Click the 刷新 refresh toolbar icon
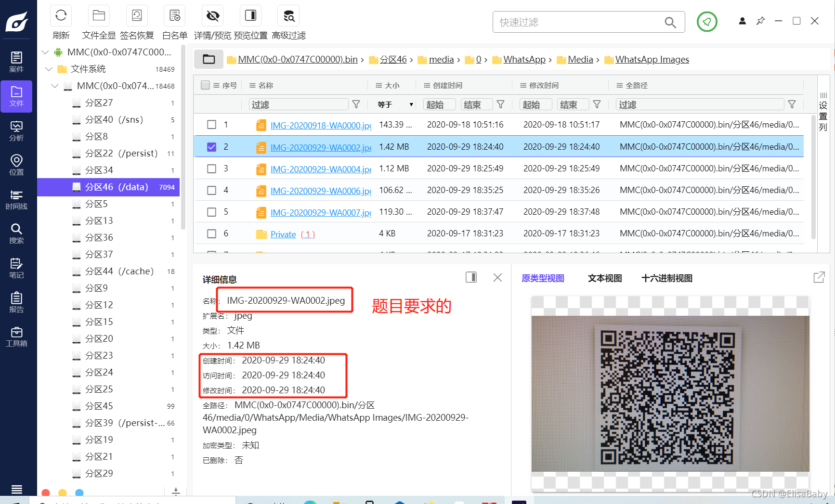 coord(61,16)
